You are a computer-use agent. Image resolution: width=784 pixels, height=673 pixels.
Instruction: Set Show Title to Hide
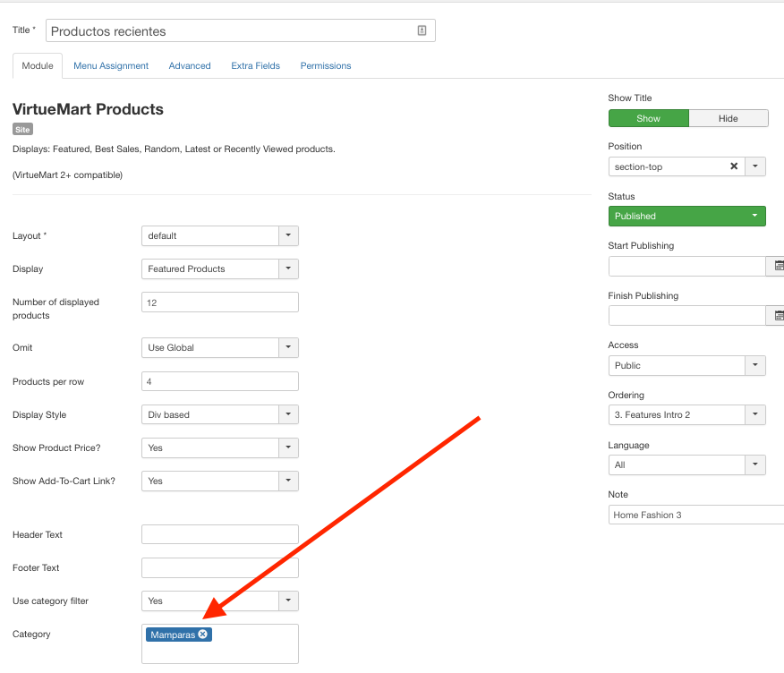728,118
